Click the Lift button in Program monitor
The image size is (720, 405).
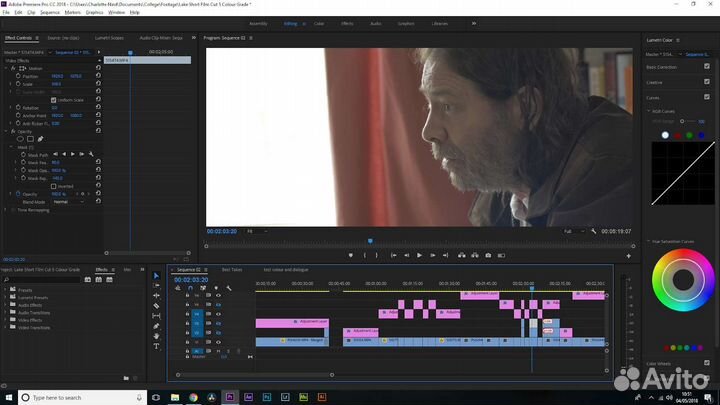coord(461,255)
